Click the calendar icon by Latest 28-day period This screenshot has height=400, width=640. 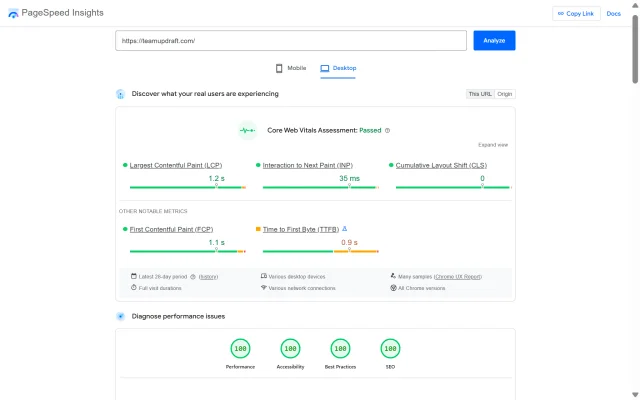(133, 276)
